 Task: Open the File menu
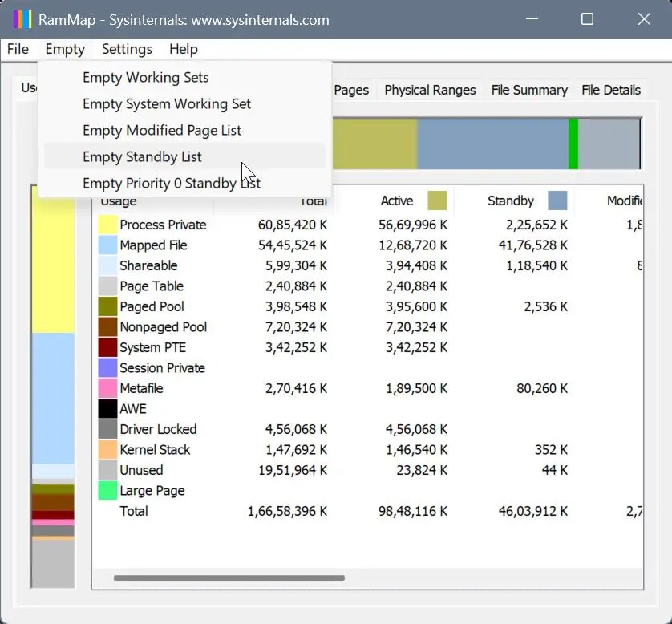pos(18,49)
